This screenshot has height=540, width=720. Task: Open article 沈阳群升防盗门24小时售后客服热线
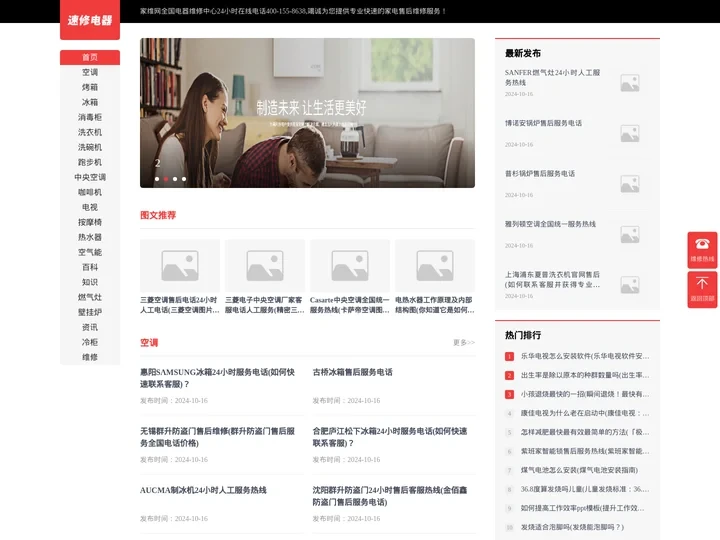click(x=390, y=496)
